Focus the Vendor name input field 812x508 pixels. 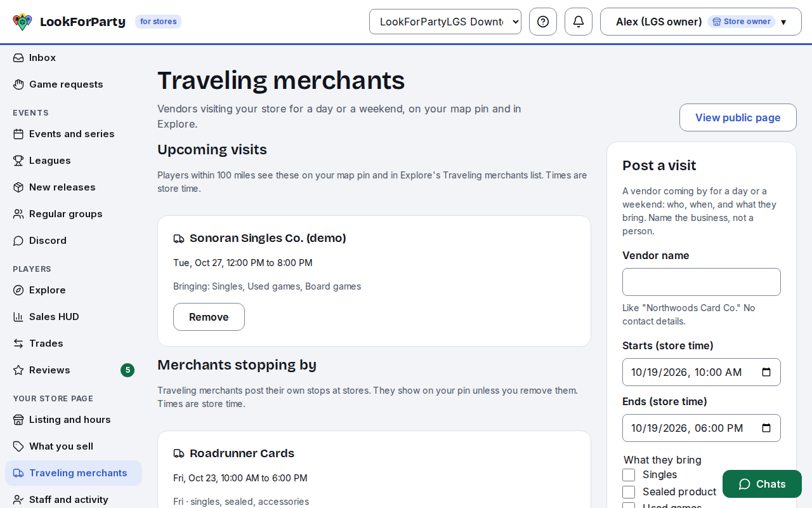coord(702,282)
